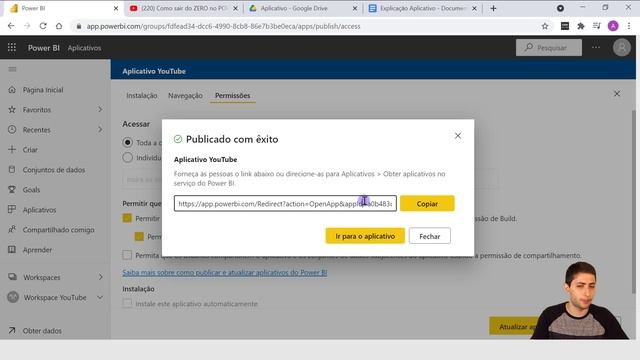640x360 pixels.
Task: Click the Criar plus icon
Action: tap(12, 149)
